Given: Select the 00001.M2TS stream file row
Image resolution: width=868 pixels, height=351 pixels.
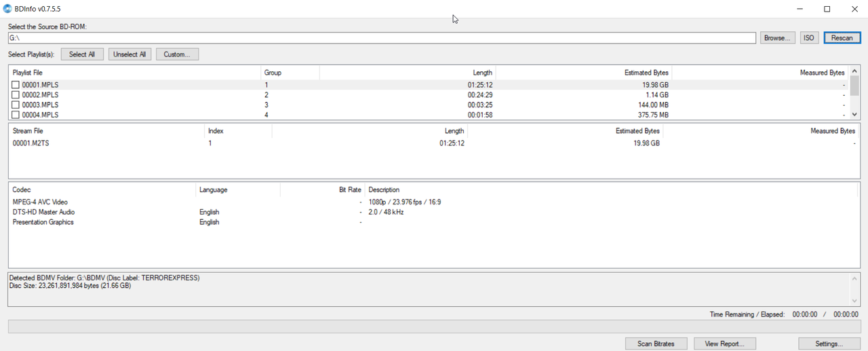Looking at the screenshot, I should coord(434,143).
